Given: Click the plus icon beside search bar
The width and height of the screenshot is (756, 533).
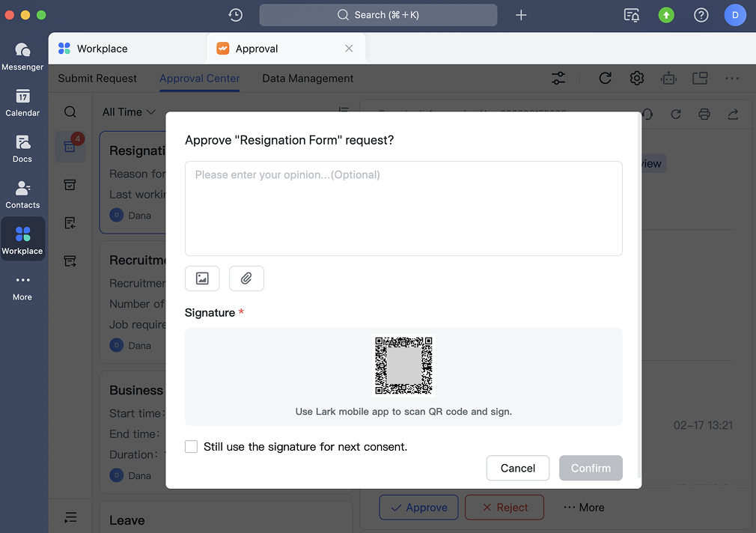Looking at the screenshot, I should point(521,15).
